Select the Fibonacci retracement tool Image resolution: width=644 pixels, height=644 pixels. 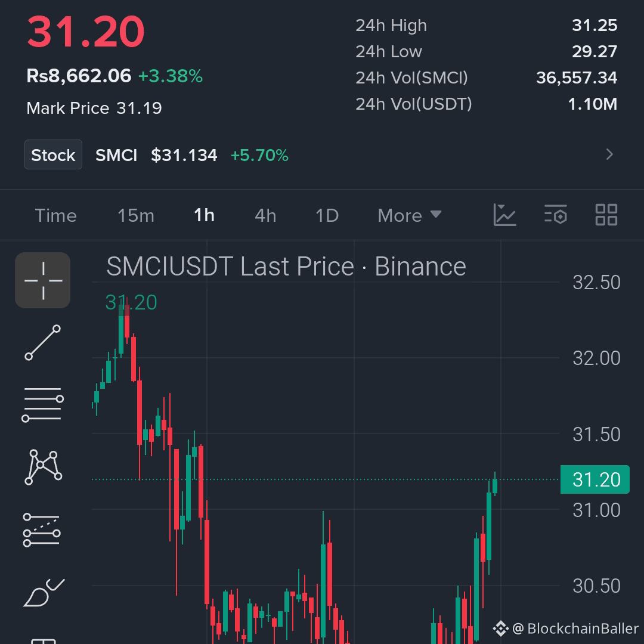click(x=42, y=530)
